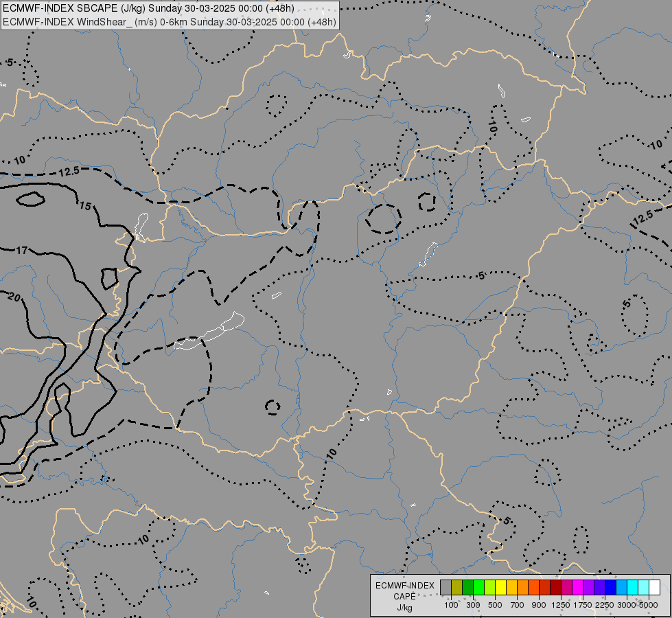The width and height of the screenshot is (672, 618).
Task: Choose the pure yellow legend swatch
Action: 500,587
